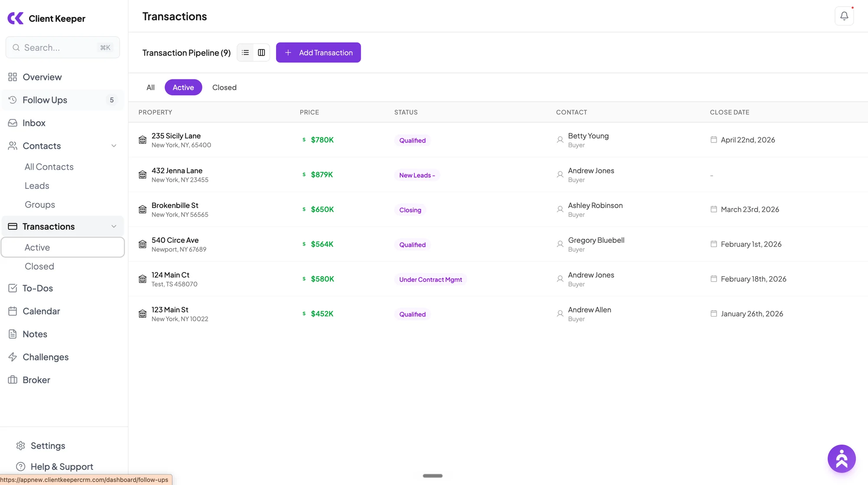Image resolution: width=868 pixels, height=485 pixels.
Task: Click contact Betty Young
Action: coord(588,136)
